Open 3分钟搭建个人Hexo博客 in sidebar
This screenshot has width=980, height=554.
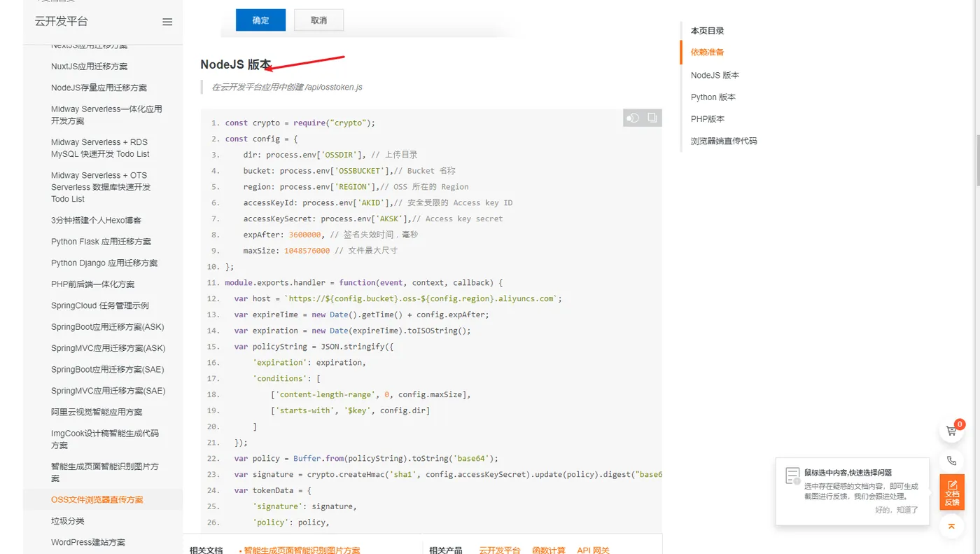click(96, 221)
